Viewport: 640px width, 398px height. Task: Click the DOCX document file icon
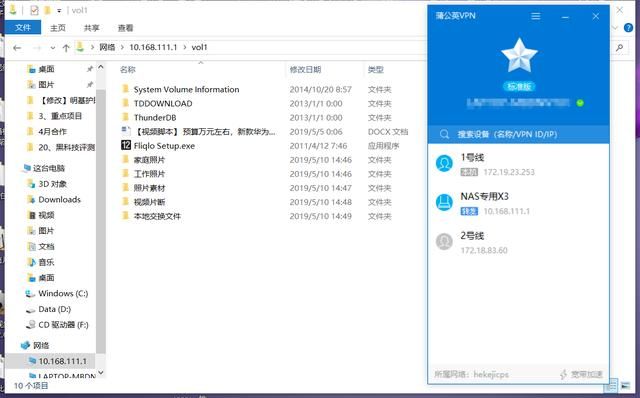126,131
